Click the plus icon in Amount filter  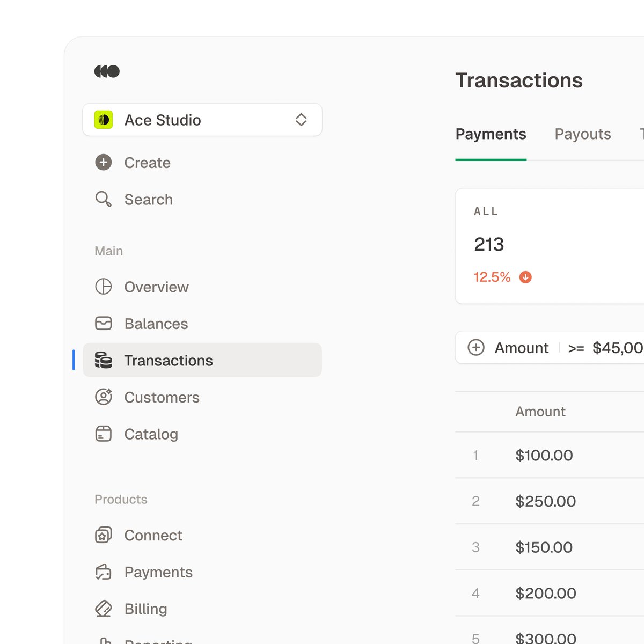(x=476, y=348)
